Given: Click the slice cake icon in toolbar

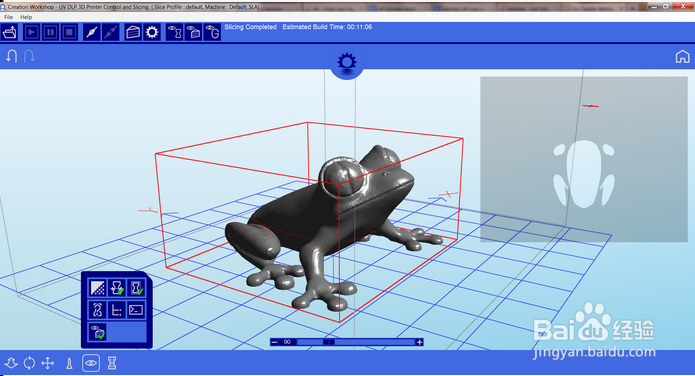Looking at the screenshot, I should pyautogui.click(x=133, y=32).
